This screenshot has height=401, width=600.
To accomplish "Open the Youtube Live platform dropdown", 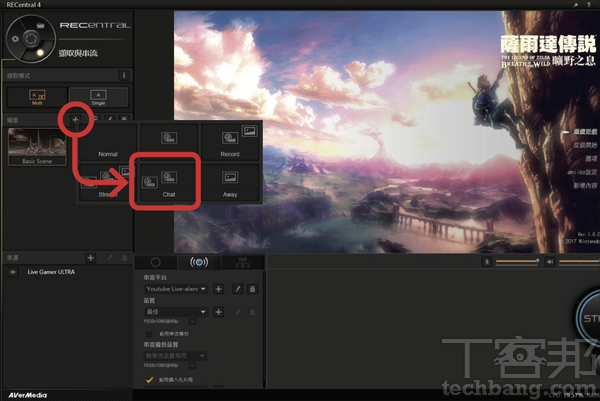I will click(x=176, y=288).
